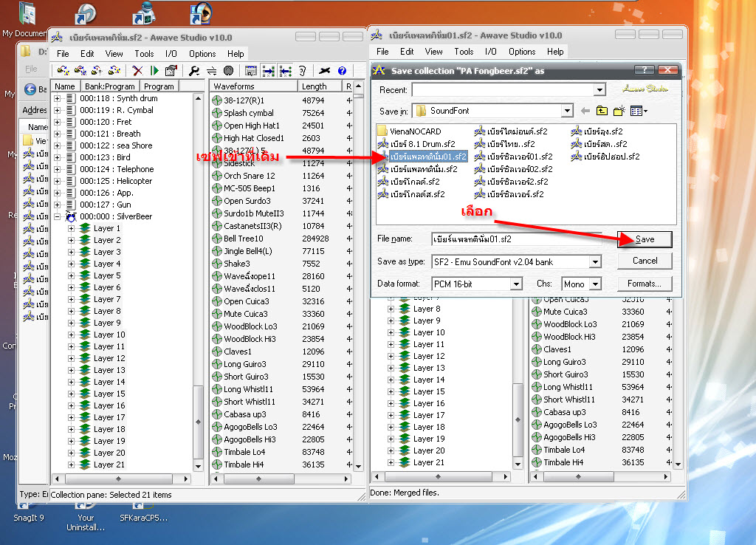Open the Save in folder dropdown
This screenshot has height=545, width=756.
coord(567,111)
